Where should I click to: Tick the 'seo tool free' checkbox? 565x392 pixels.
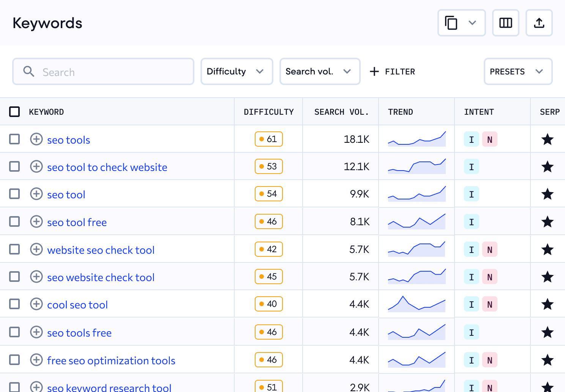[x=14, y=221]
